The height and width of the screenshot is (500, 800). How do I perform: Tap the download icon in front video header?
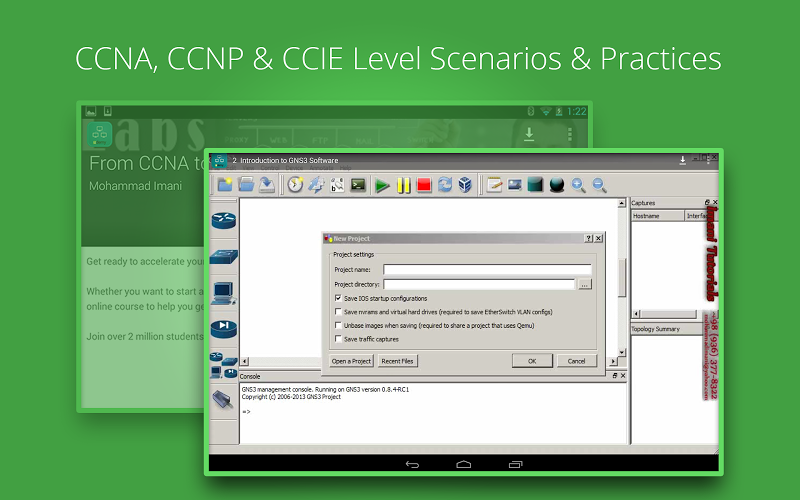tap(683, 160)
